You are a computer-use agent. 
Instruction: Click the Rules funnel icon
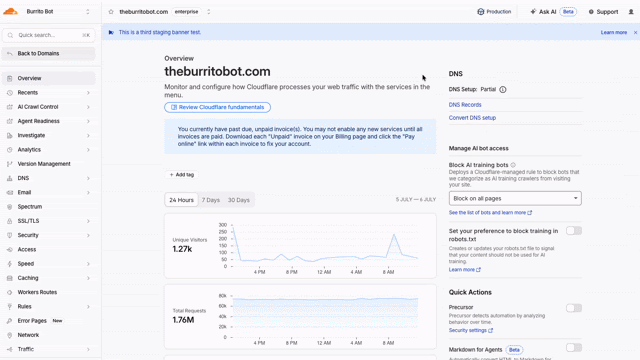tap(10, 307)
